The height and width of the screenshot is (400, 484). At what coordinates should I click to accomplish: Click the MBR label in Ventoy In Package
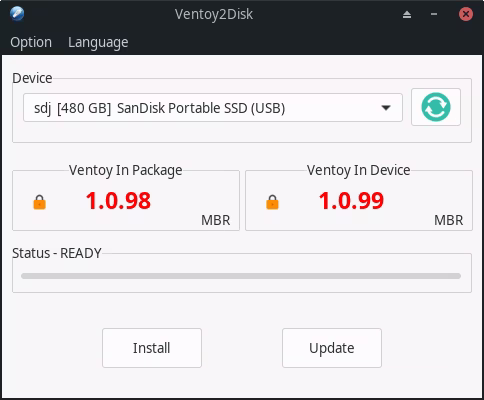point(216,220)
